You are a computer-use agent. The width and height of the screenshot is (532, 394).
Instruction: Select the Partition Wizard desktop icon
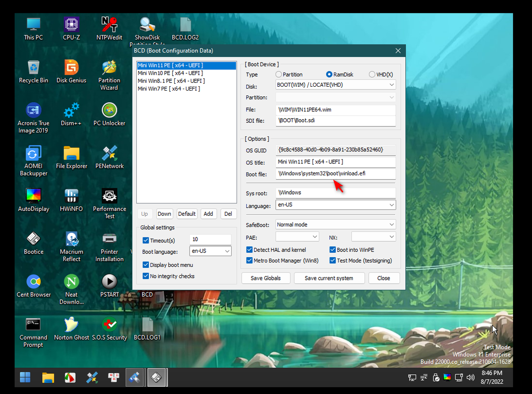(x=109, y=75)
